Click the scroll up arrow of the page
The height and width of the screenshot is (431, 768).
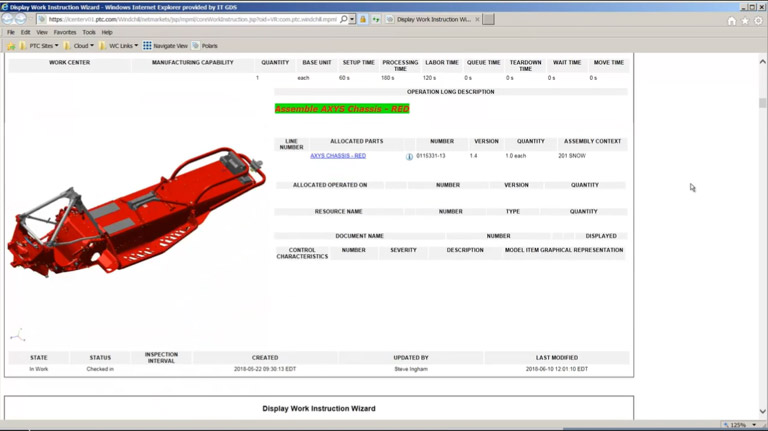763,62
